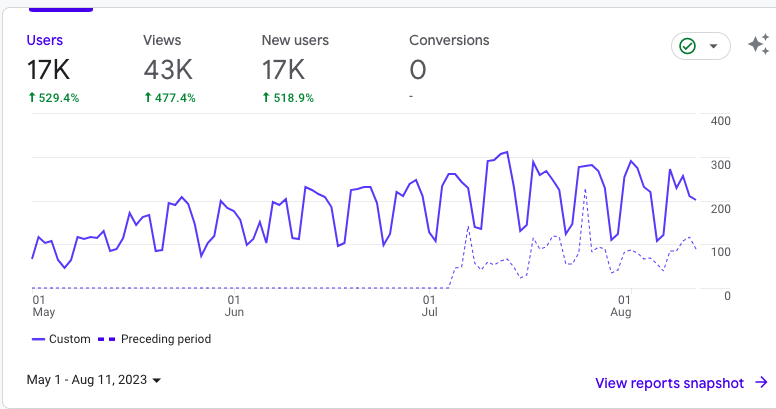Select the Users metric tab
The image size is (776, 409).
pos(52,68)
